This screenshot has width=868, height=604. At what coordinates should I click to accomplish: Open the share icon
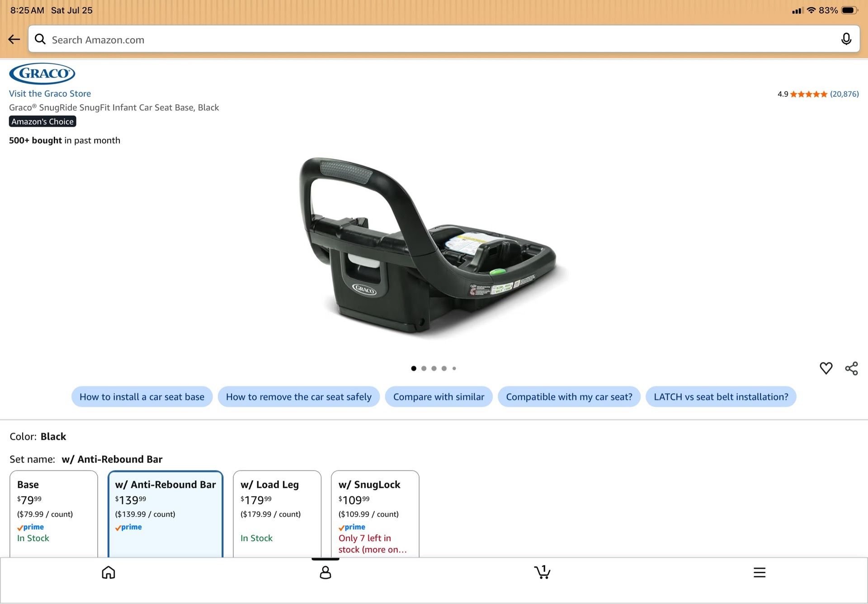851,368
